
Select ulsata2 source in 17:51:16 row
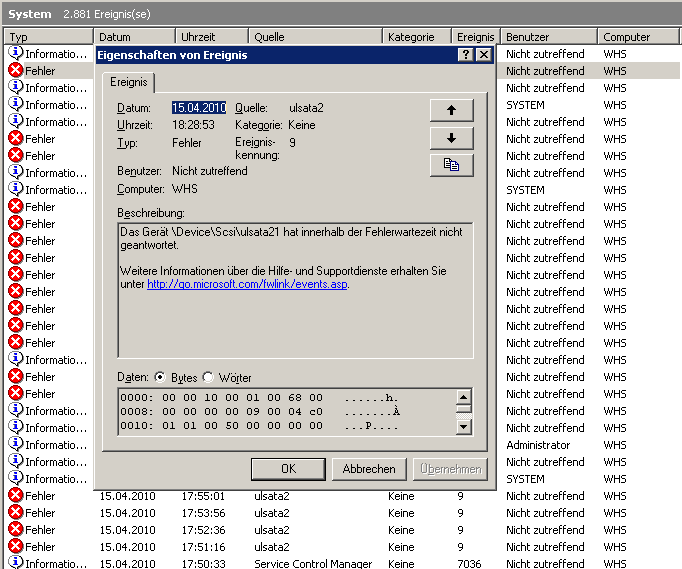pyautogui.click(x=272, y=547)
